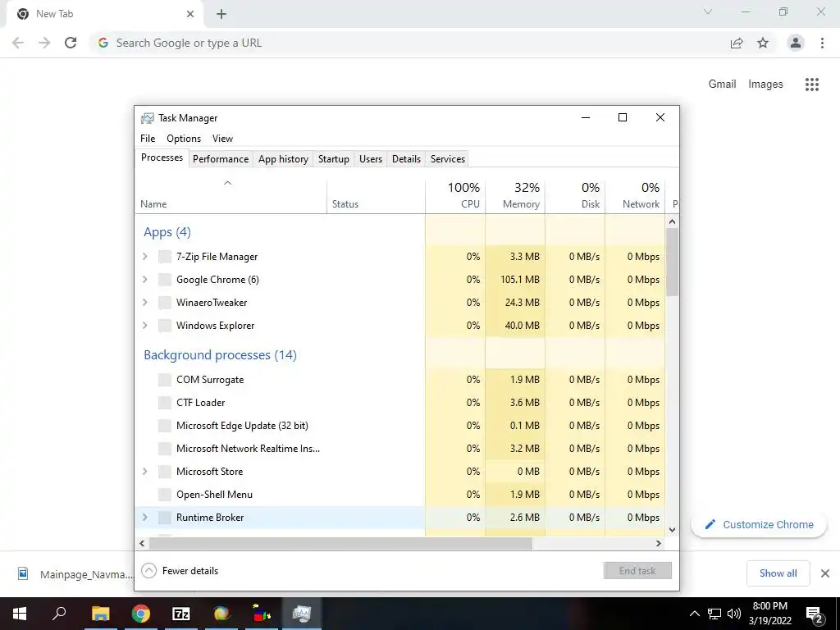Open the File menu in Task Manager
This screenshot has height=630, width=840.
coord(148,139)
